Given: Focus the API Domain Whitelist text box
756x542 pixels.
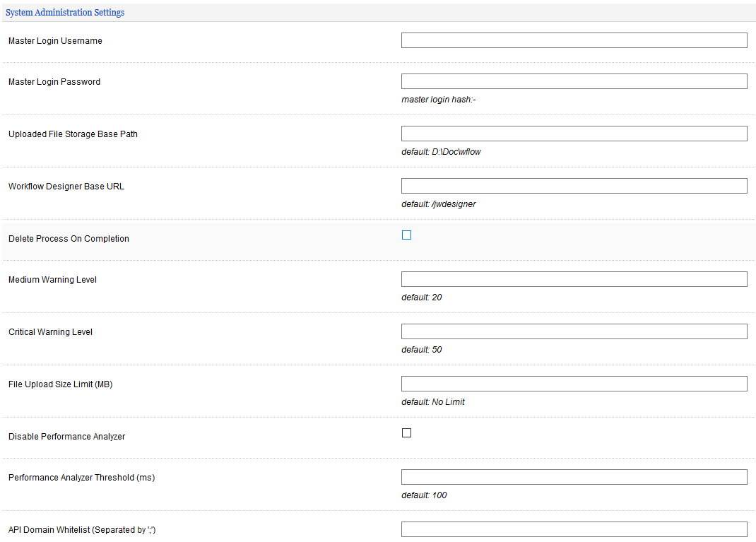Looking at the screenshot, I should click(x=574, y=529).
